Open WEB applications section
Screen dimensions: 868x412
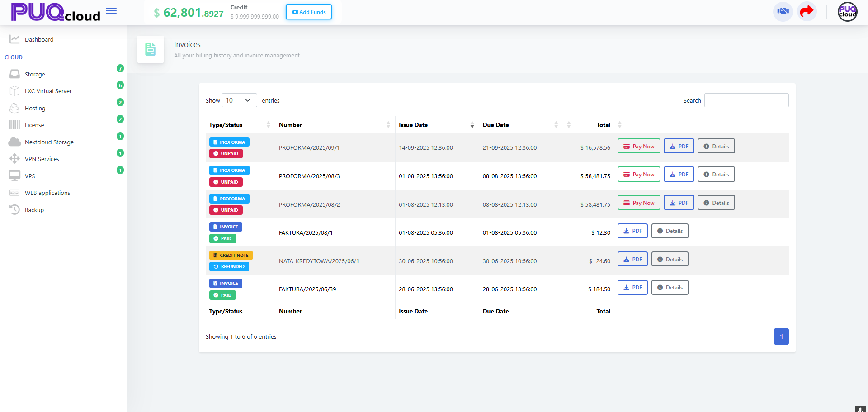pos(47,193)
